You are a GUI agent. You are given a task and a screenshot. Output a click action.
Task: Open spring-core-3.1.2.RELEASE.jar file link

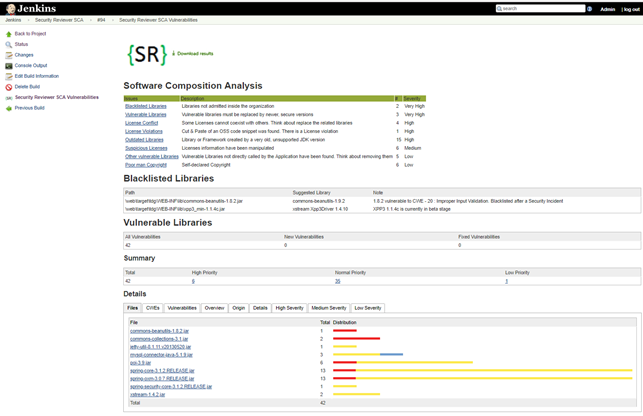pos(162,371)
